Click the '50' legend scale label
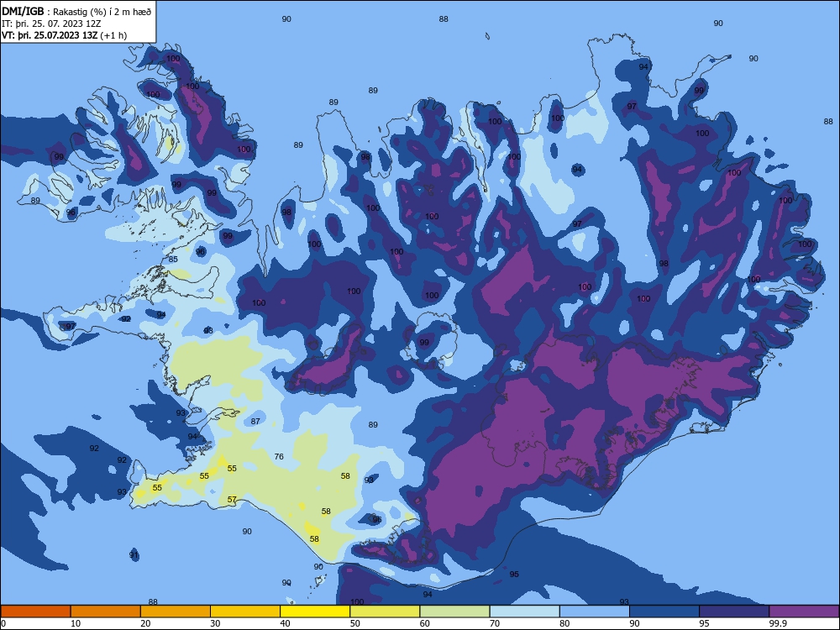Screen dimensions: 840x630 (354, 623)
